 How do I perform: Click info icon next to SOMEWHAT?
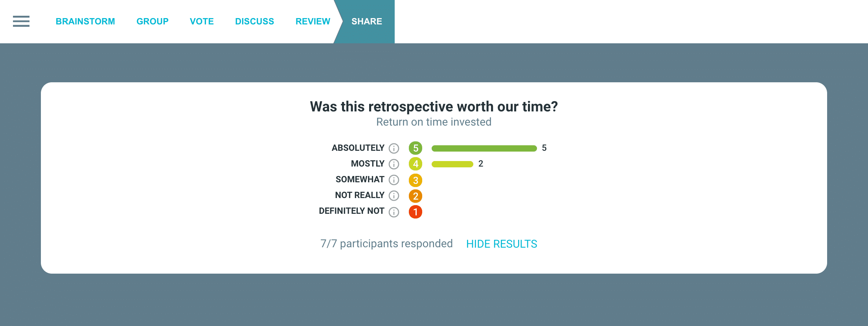click(x=394, y=180)
